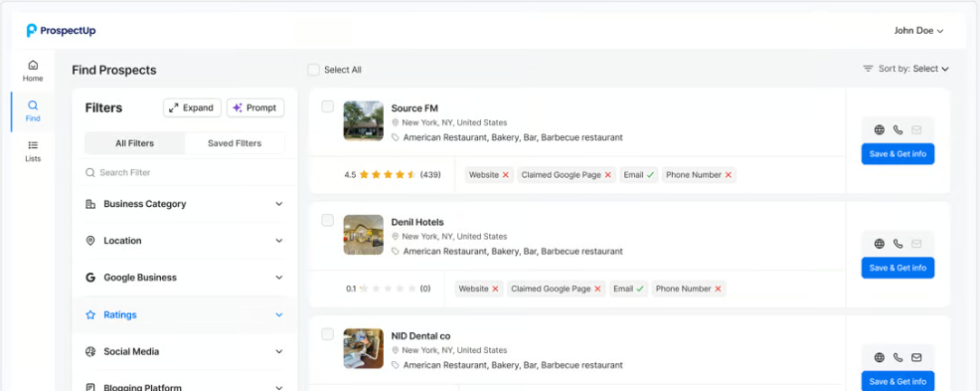This screenshot has height=391, width=980.
Task: Click the Website tag on Denil Hotels
Action: pos(479,290)
